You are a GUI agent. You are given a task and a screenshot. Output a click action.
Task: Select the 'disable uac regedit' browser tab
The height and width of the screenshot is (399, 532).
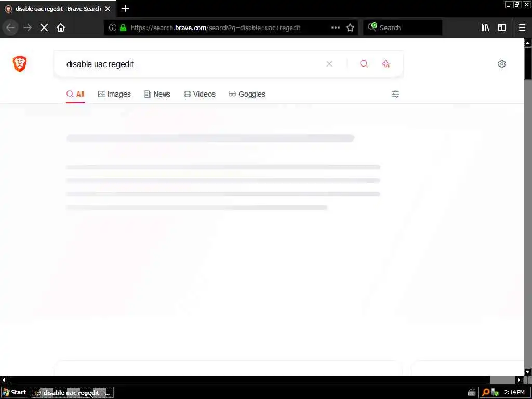click(58, 9)
